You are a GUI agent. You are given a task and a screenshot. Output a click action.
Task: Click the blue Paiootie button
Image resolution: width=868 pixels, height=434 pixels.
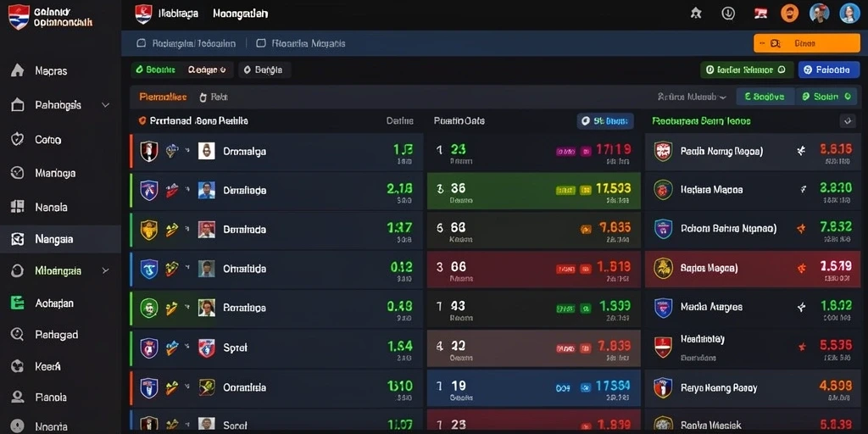pyautogui.click(x=829, y=70)
